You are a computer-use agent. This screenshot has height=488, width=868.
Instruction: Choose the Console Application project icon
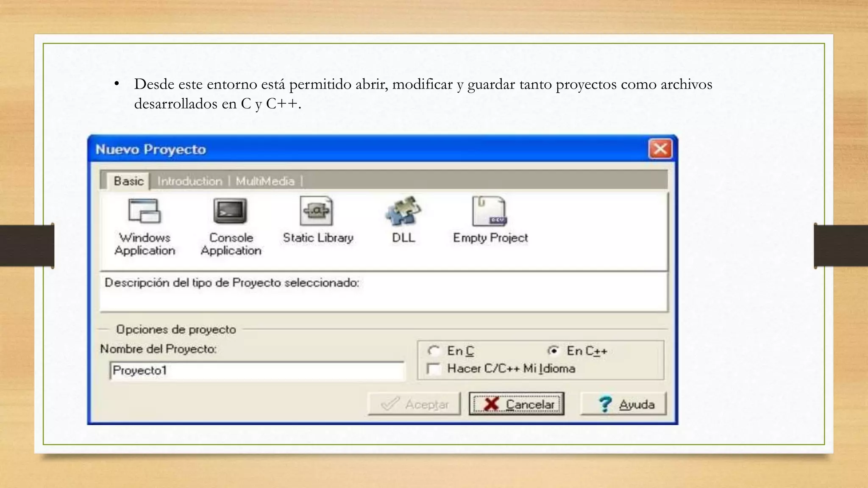tap(231, 211)
